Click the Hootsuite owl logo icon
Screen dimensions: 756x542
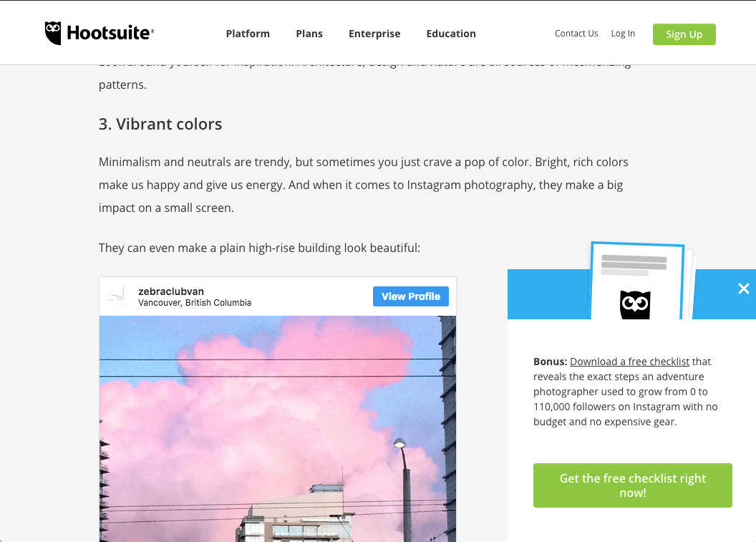[53, 33]
